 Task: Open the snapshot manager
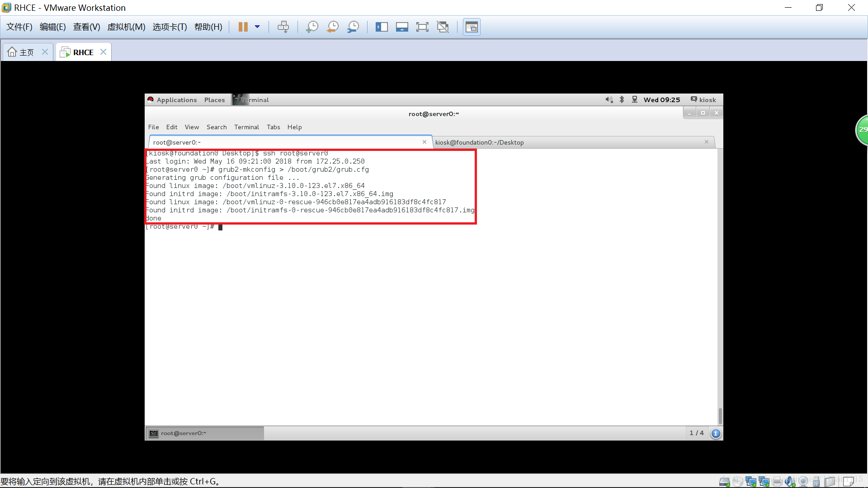tap(353, 27)
